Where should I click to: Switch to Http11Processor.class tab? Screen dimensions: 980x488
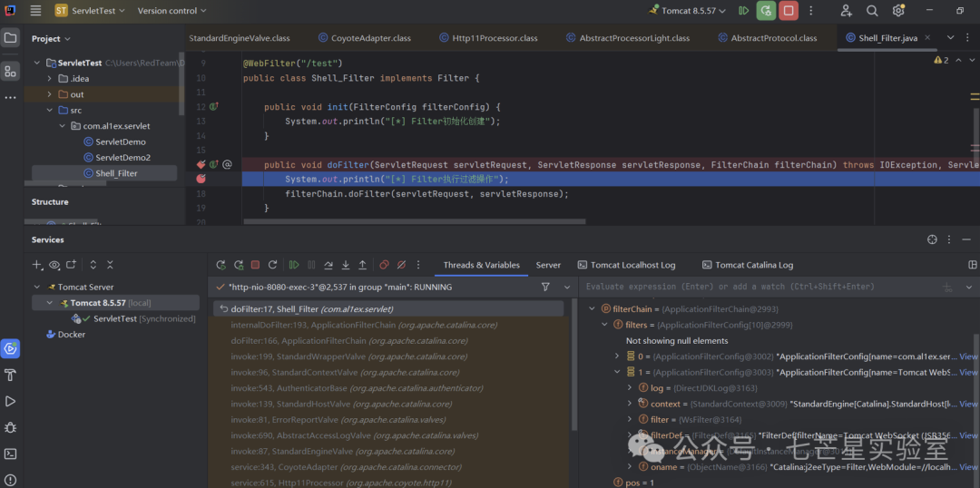pos(488,38)
